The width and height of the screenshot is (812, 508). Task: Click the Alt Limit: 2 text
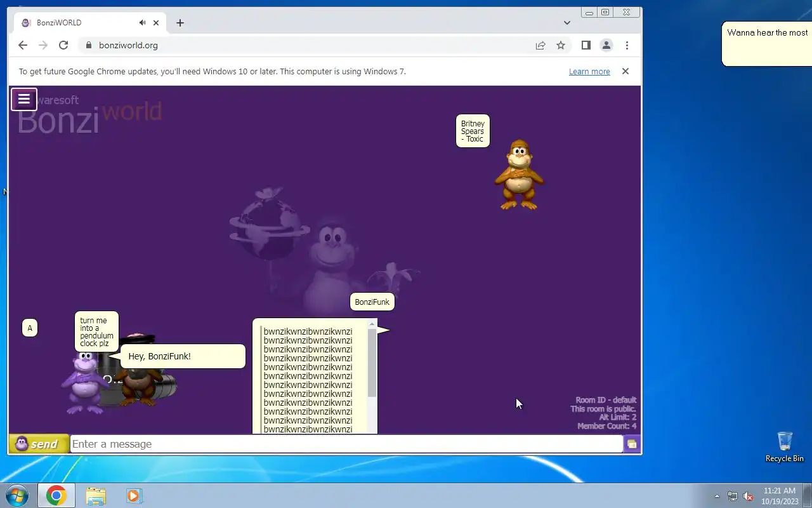pos(618,417)
